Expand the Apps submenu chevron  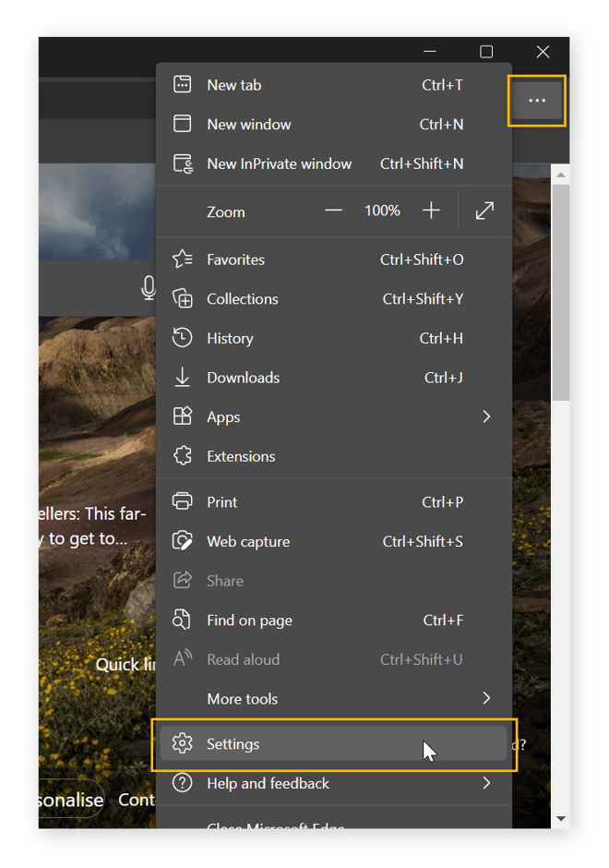click(486, 416)
